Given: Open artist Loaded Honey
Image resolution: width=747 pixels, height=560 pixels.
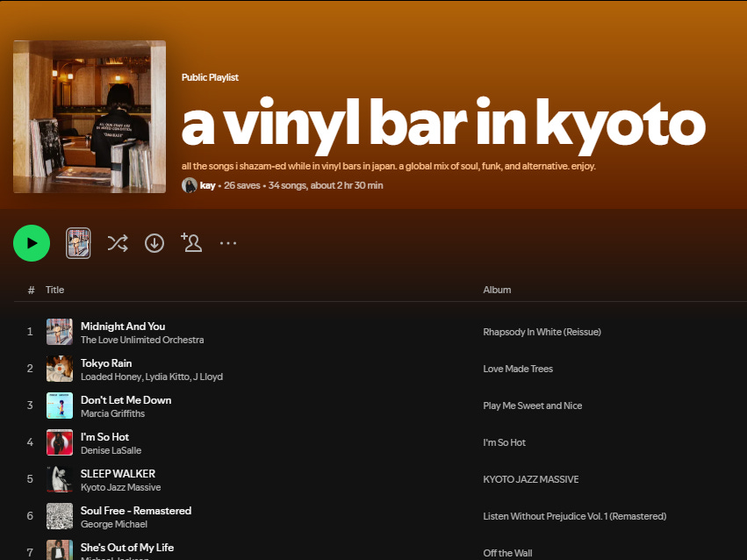Looking at the screenshot, I should 111,377.
